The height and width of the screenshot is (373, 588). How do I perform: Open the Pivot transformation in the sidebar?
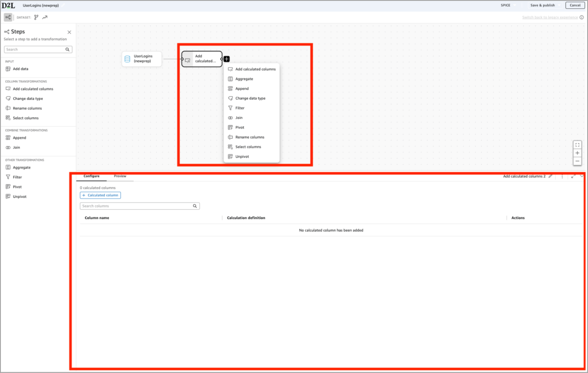(x=17, y=186)
